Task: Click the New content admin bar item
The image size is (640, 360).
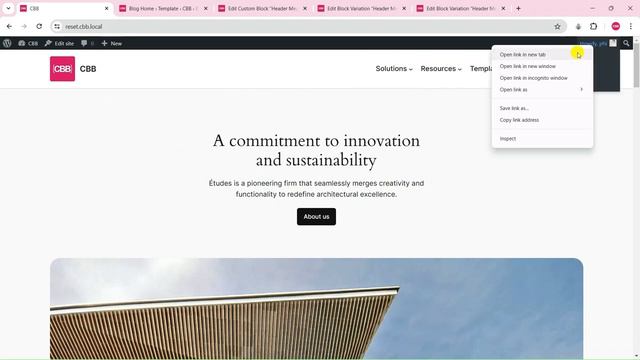Action: click(111, 43)
